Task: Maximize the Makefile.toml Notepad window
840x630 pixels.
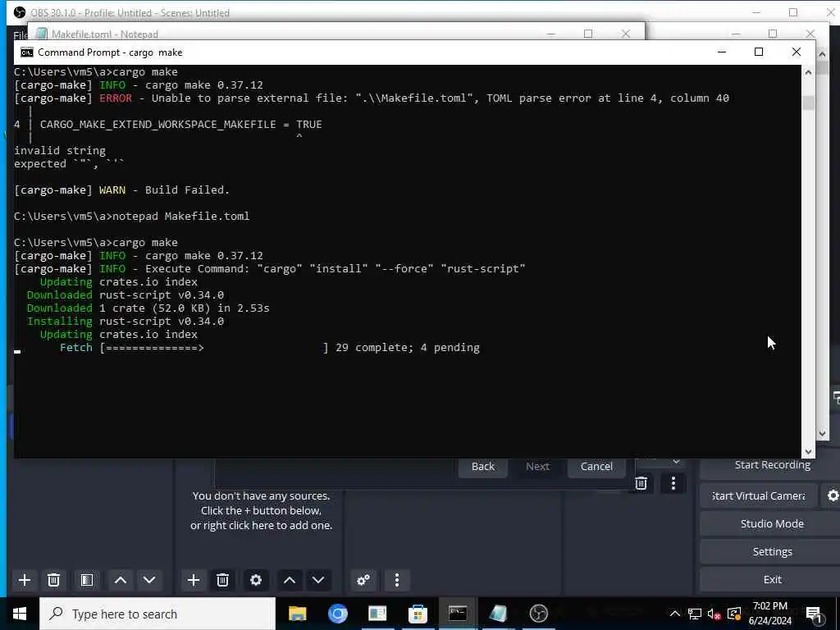Action: click(588, 34)
